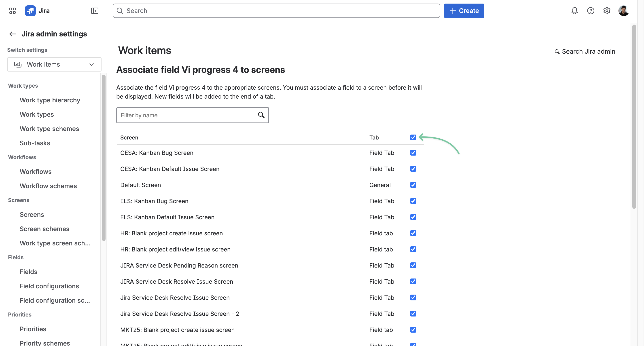644x346 pixels.
Task: Toggle the select-all checkbox in table header
Action: point(413,137)
